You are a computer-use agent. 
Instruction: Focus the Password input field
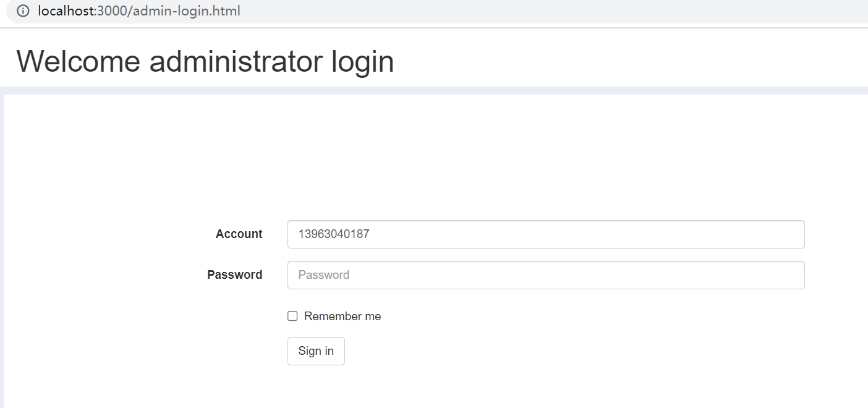[546, 275]
